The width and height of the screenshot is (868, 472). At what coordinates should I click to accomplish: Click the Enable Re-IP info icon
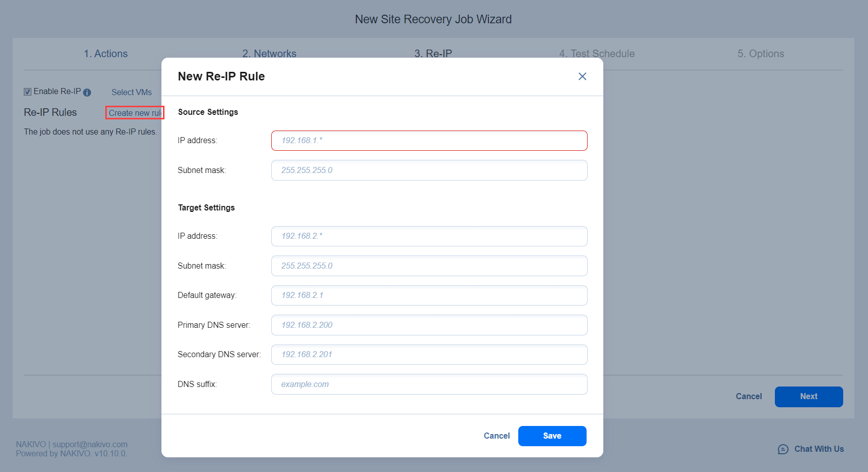pos(87,93)
